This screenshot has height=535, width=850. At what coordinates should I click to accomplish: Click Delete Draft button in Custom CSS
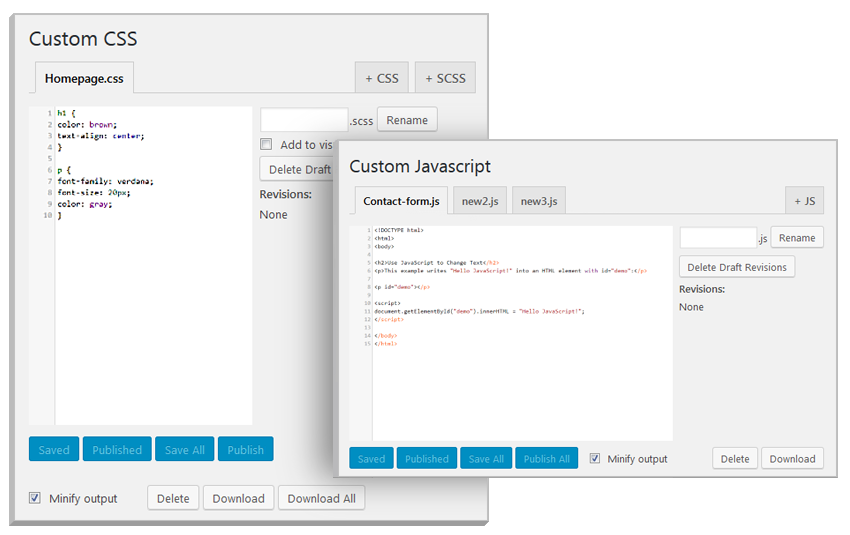click(x=297, y=169)
